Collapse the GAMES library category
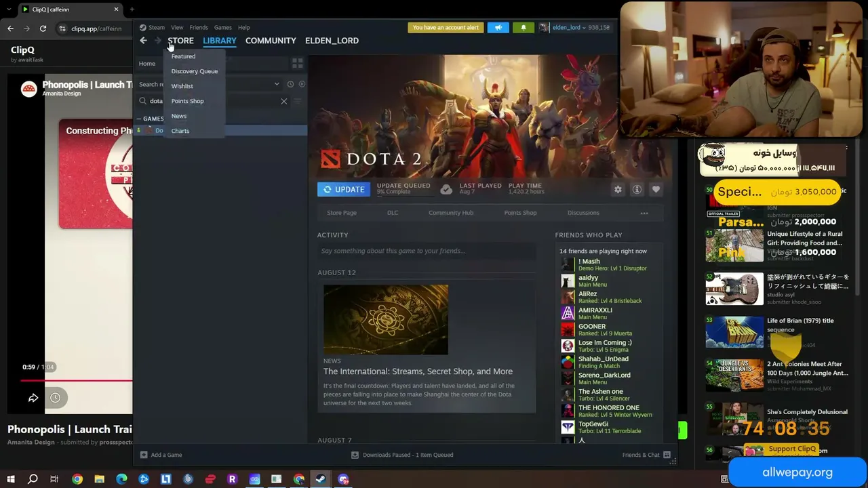Screen dimensions: 868x488 tap(138, 119)
